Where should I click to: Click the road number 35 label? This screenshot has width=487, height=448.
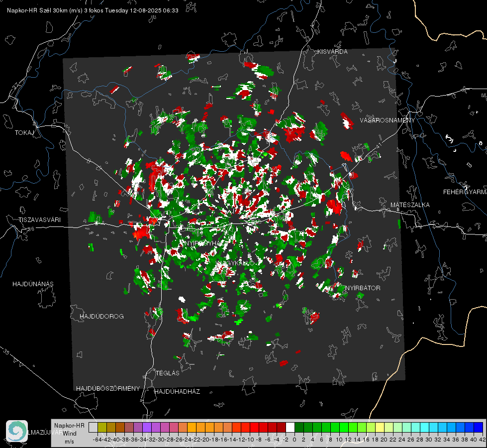(6, 352)
